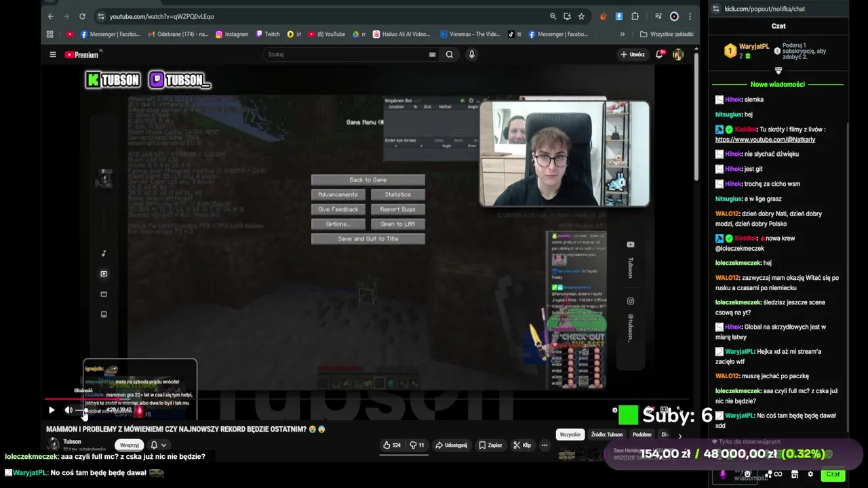Open the (6) YouTube bookmark
Viewport: 868px width, 488px height.
pyautogui.click(x=326, y=34)
